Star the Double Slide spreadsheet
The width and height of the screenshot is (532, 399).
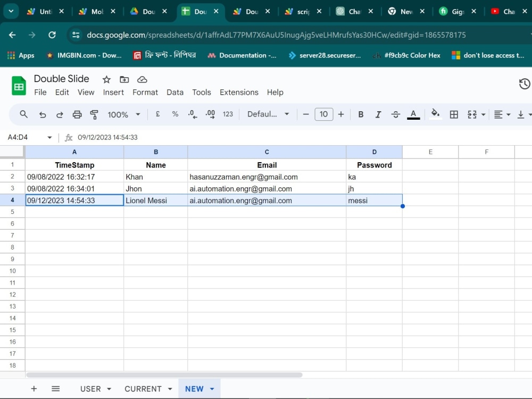106,79
